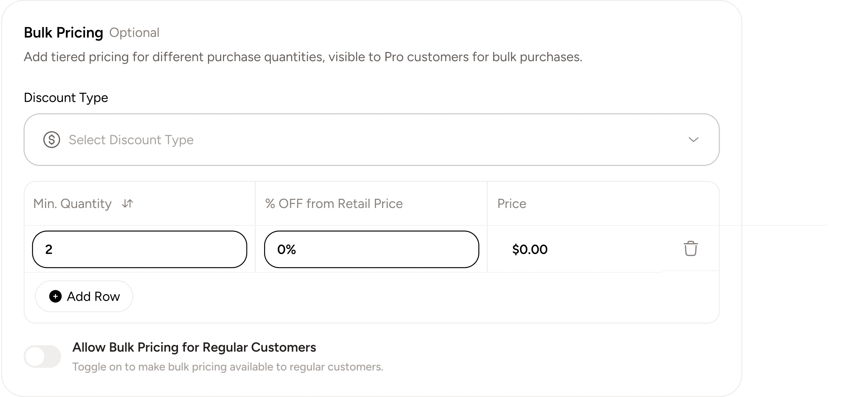Enable Allow Bulk Pricing for Regular Customers
Screen dimensions: 868x397
click(x=42, y=356)
